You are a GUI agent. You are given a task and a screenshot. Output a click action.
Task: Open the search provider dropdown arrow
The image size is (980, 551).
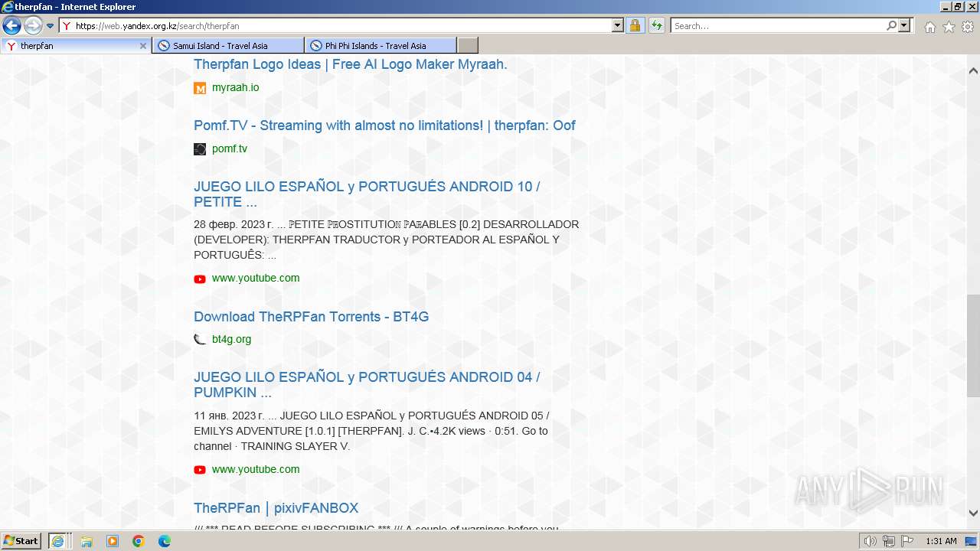click(905, 26)
